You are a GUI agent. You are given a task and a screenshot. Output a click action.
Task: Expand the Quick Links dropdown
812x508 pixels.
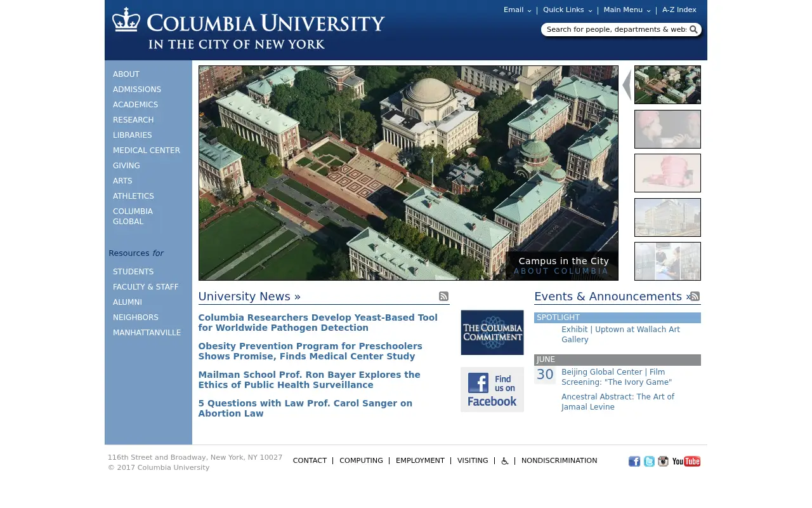568,10
